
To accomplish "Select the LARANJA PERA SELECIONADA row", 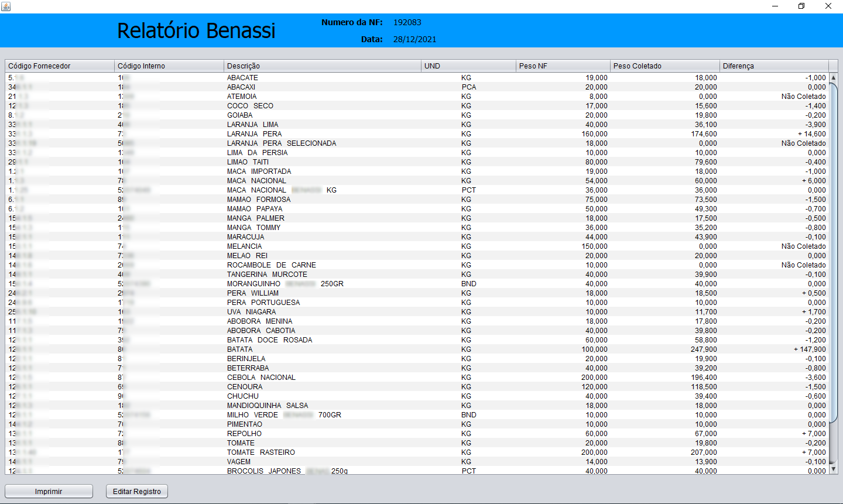I will [x=417, y=143].
